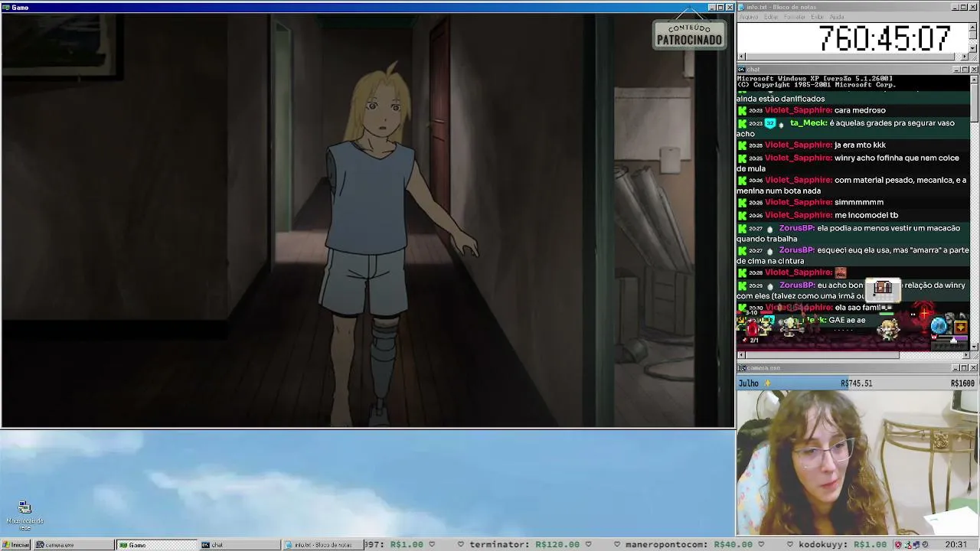This screenshot has width=980, height=551.
Task: Switch to camera.exe in the taskbar
Action: (x=73, y=545)
